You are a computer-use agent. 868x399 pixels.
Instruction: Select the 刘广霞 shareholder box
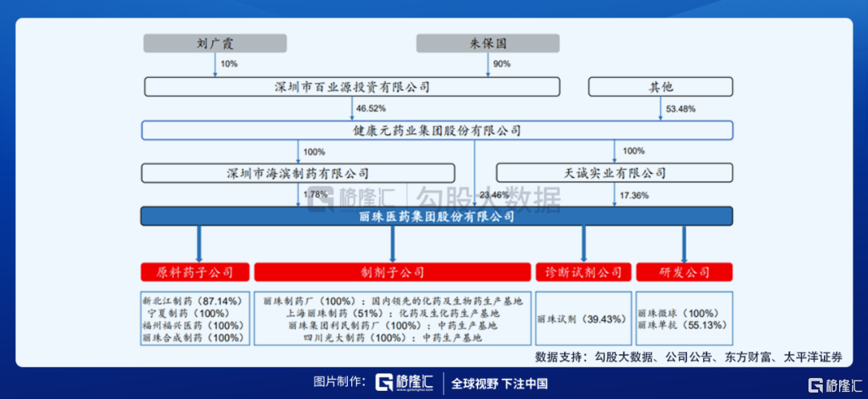click(215, 43)
